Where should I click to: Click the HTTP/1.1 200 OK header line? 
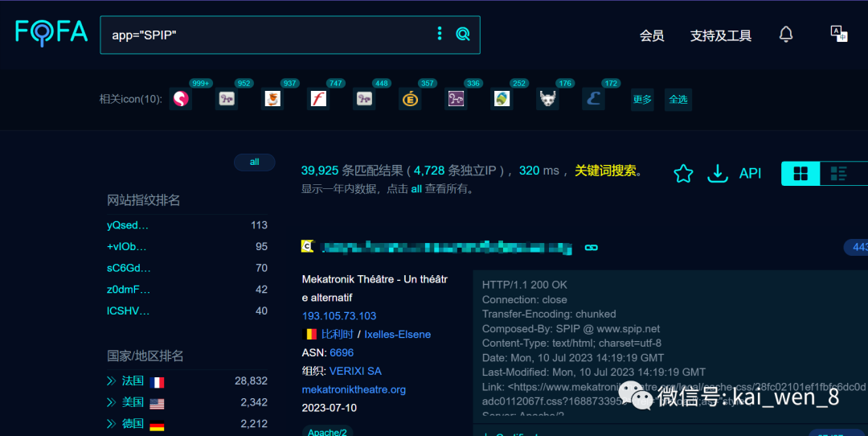click(x=524, y=285)
